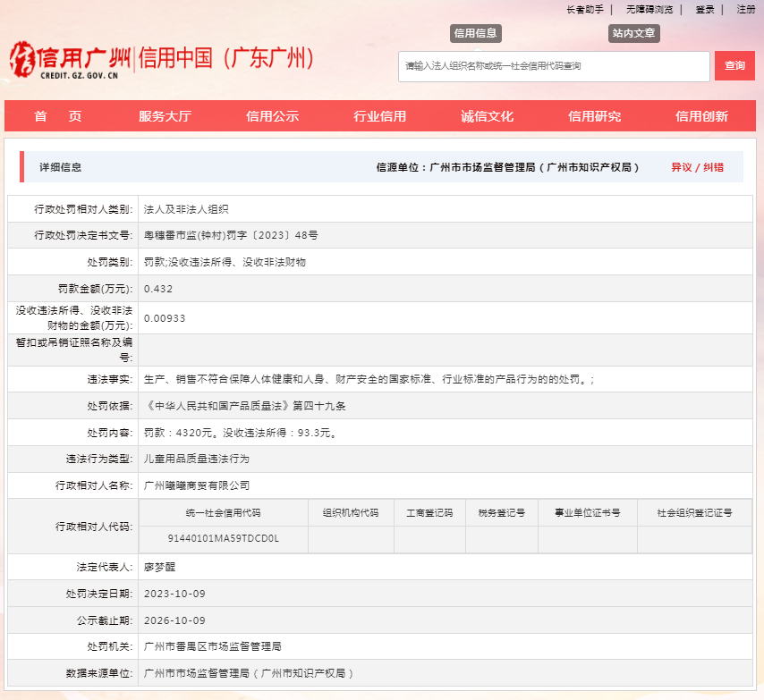Screen dimensions: 764x700
Task: Click the red 查询 search button
Action: [734, 66]
